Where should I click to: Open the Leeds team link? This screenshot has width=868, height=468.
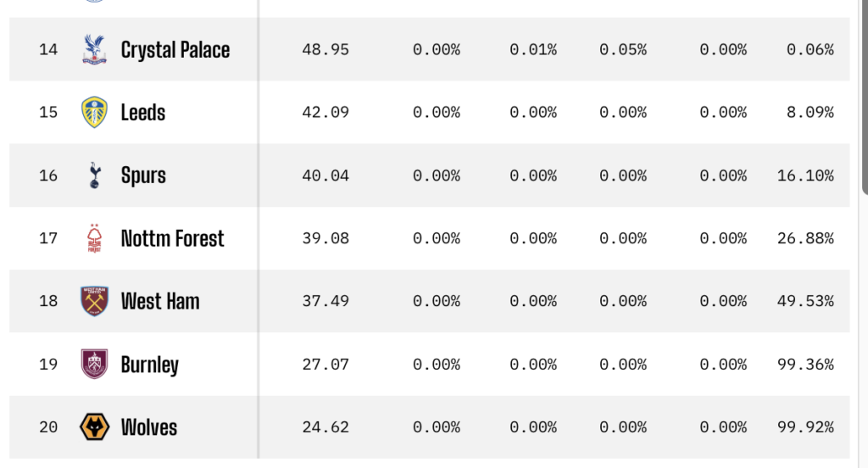143,113
